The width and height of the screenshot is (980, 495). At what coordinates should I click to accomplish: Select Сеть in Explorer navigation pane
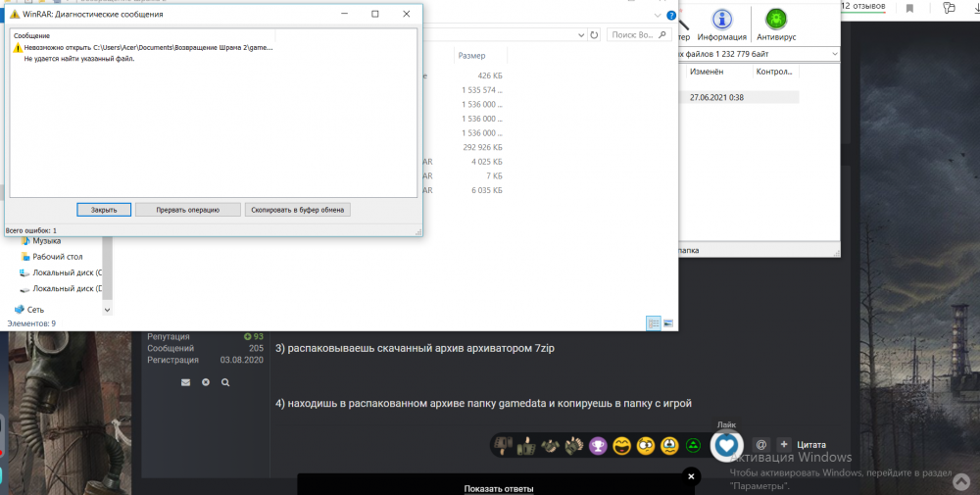pyautogui.click(x=29, y=310)
